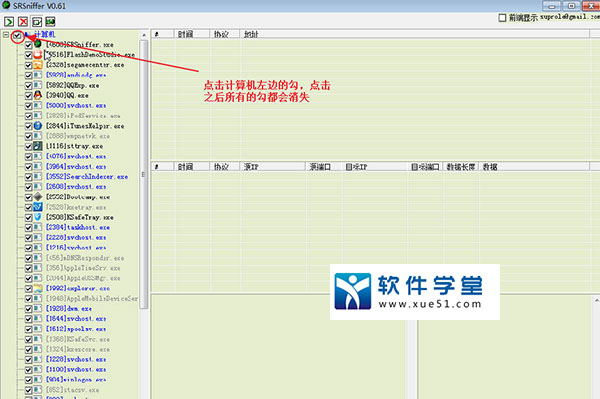Uncheck the [4076]svchost.exe checkbox
Image resolution: width=600 pixels, height=399 pixels.
pyautogui.click(x=28, y=156)
